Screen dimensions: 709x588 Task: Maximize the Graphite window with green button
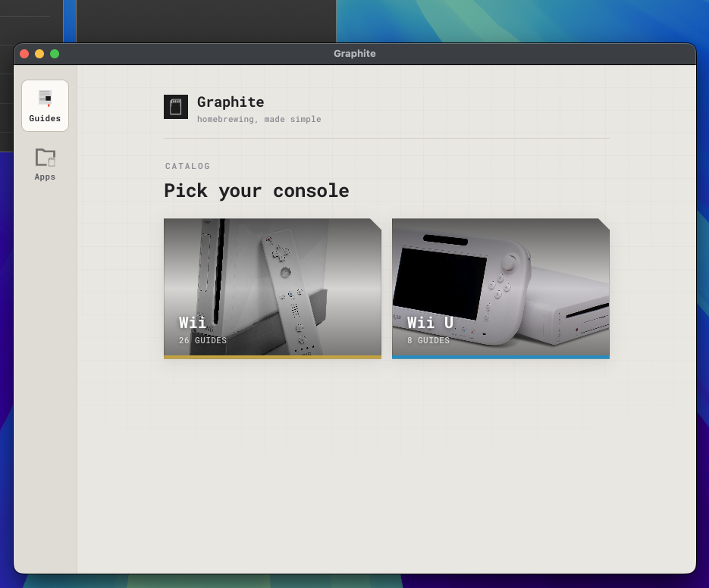click(x=55, y=54)
